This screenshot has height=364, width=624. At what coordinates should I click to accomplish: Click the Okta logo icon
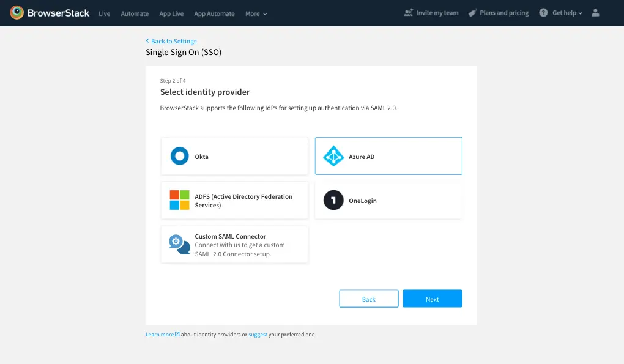179,156
